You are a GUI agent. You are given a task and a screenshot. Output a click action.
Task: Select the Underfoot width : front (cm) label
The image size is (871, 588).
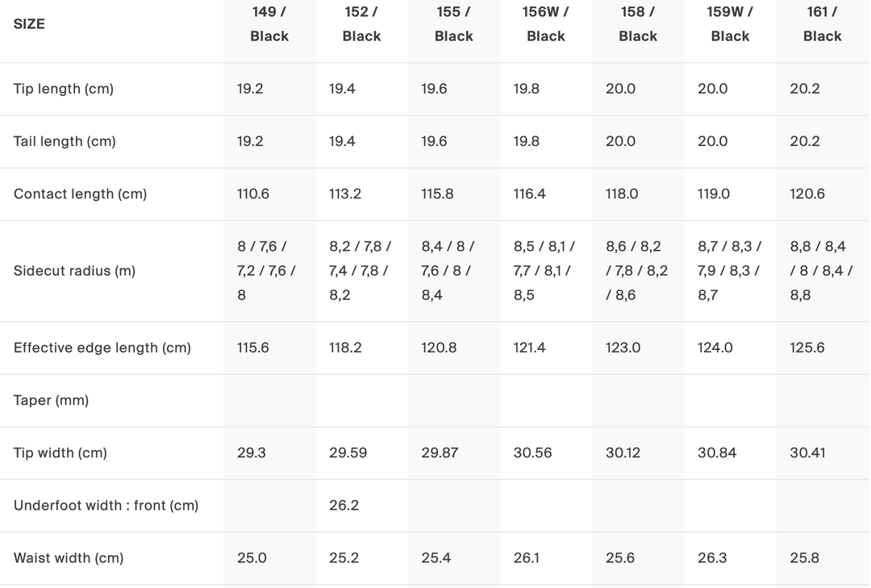[106, 505]
